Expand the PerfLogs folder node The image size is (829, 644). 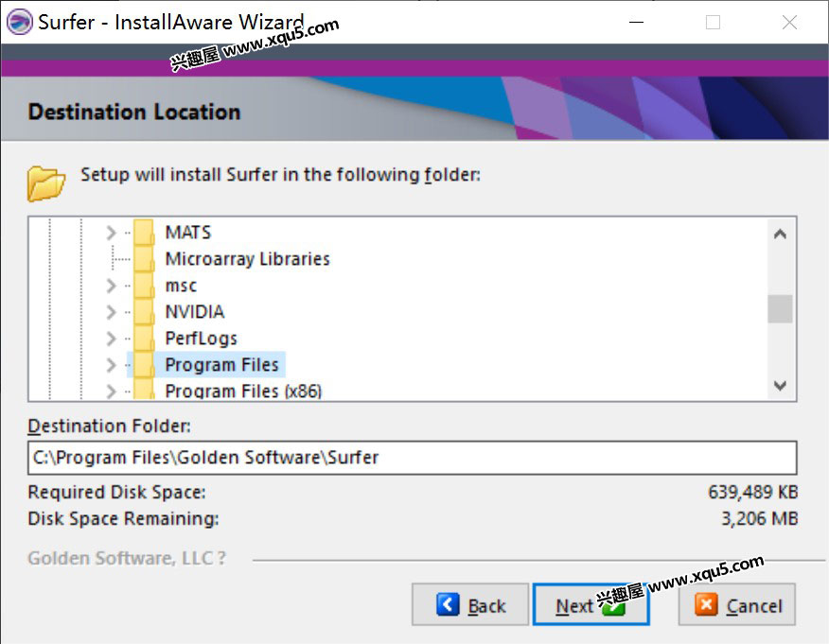tap(111, 339)
